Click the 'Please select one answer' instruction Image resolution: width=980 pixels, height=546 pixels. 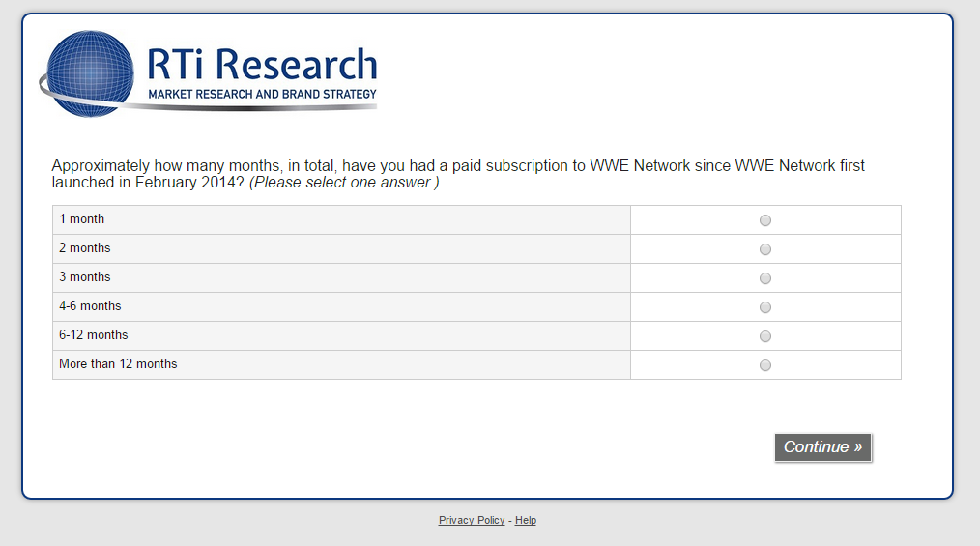click(344, 182)
